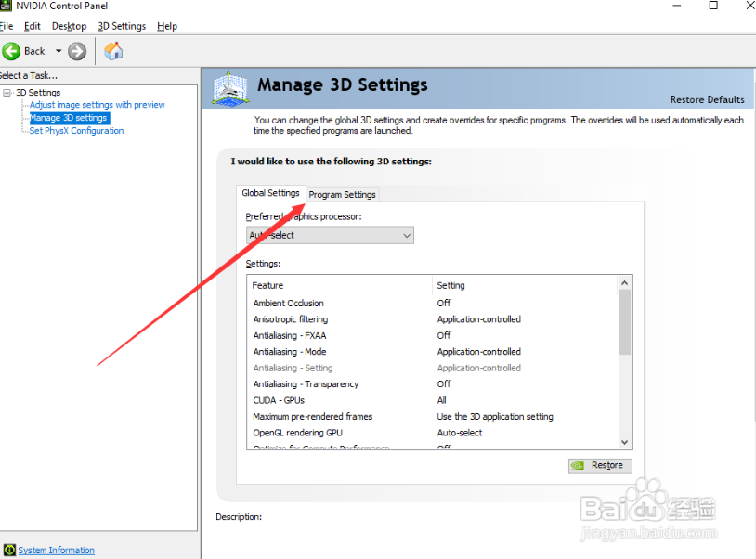Minimize the NVIDIA Control Panel window
Screen dimensions: 756x559
click(677, 6)
